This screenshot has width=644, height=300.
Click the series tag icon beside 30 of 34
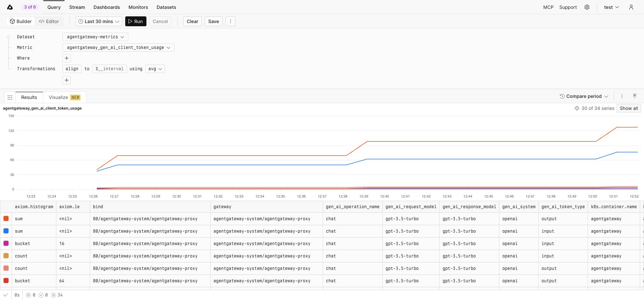(x=577, y=109)
